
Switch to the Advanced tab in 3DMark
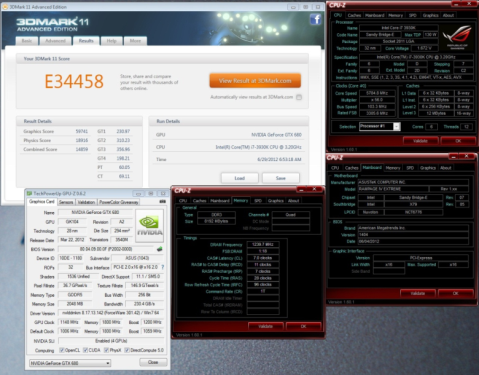click(55, 41)
